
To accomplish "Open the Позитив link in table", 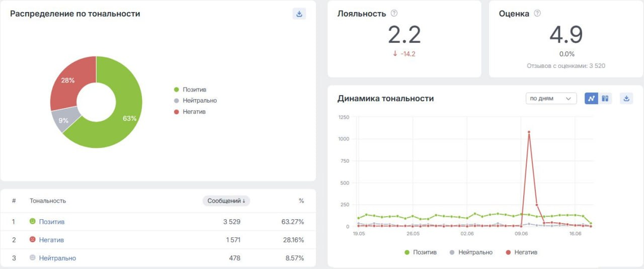I will [52, 222].
